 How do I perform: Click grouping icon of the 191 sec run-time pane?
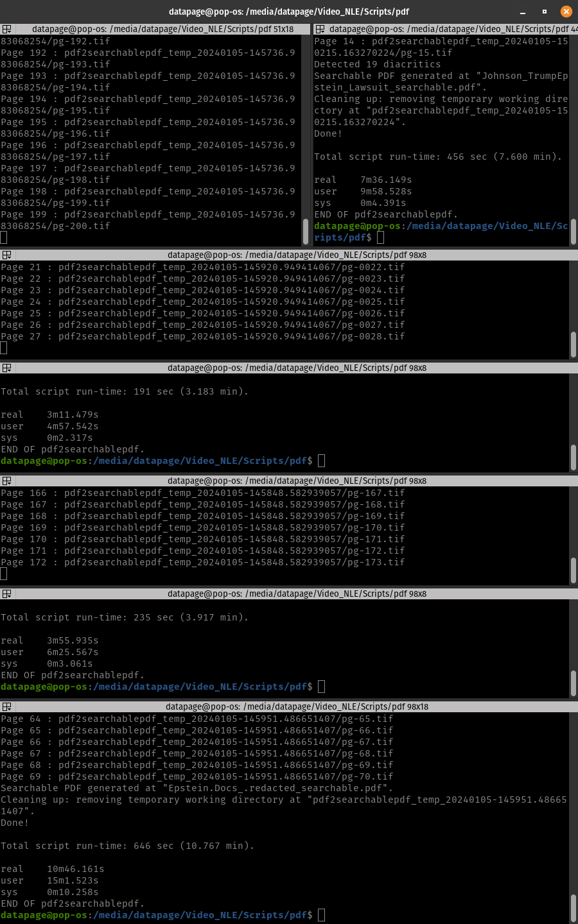coord(6,368)
